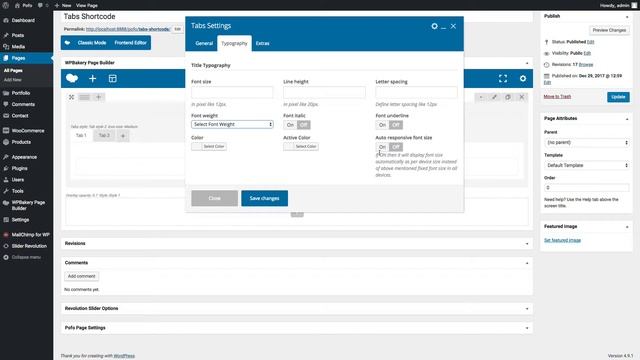The height and width of the screenshot is (360, 640).
Task: Click the Close button in Tabs Settings
Action: pyautogui.click(x=215, y=198)
